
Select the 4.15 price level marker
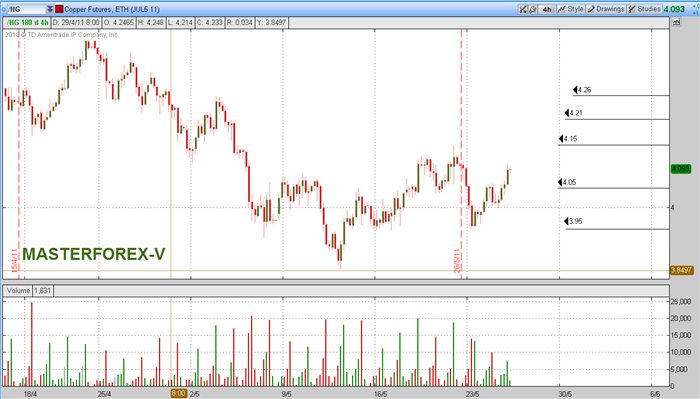[x=568, y=139]
